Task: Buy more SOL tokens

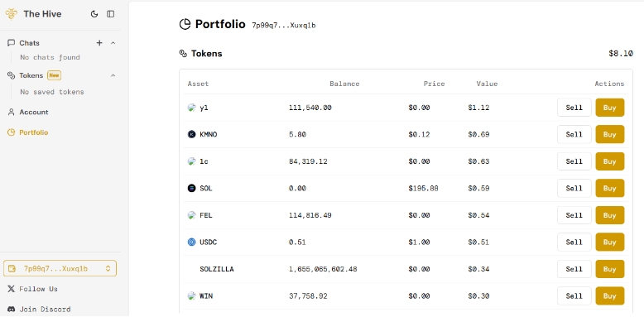Action: [610, 188]
